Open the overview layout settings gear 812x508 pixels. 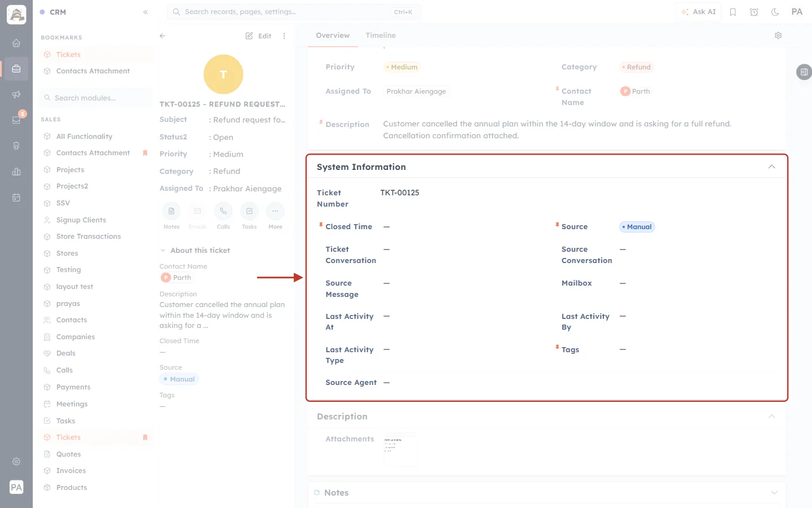click(778, 36)
